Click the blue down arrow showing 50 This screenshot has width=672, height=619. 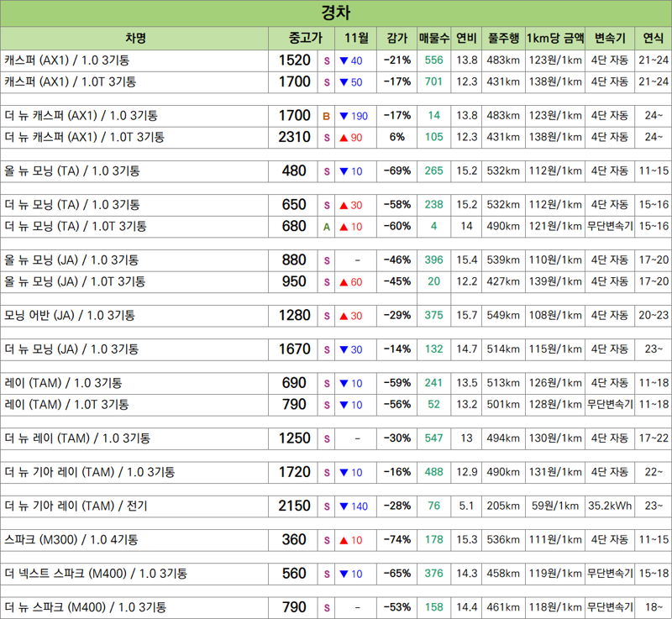(x=350, y=82)
